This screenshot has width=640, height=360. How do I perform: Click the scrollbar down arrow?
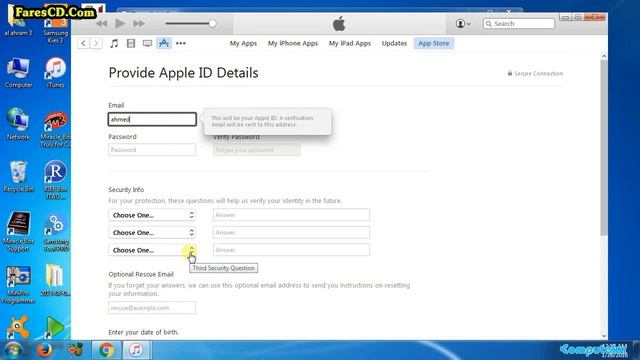pyautogui.click(x=604, y=336)
